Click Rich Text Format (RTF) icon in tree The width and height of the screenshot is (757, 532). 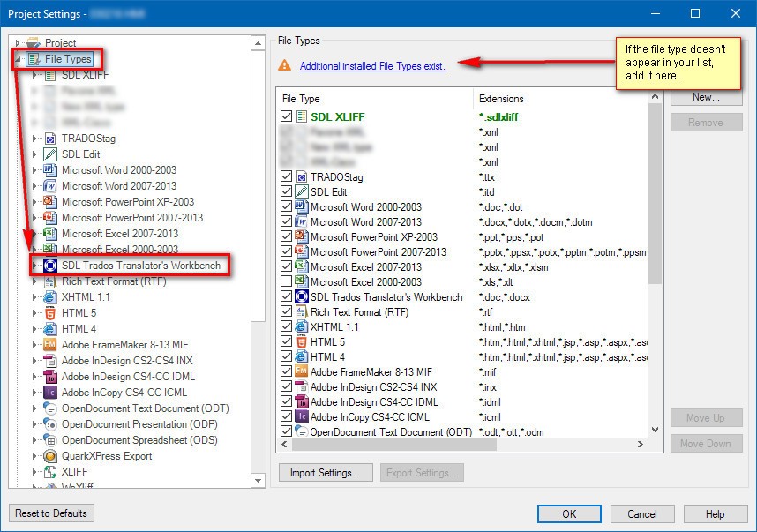point(49,281)
